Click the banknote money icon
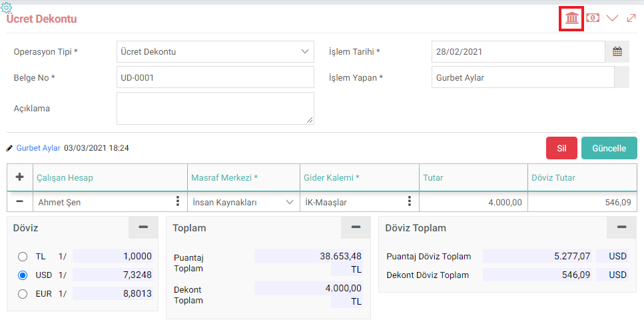 point(592,18)
